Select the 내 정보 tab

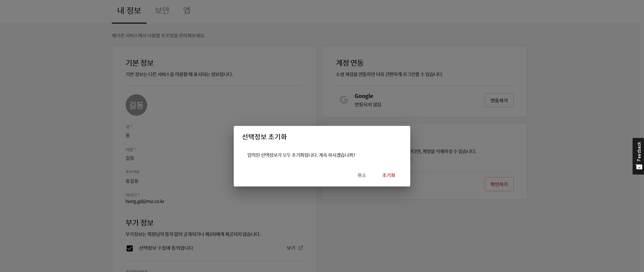[129, 11]
